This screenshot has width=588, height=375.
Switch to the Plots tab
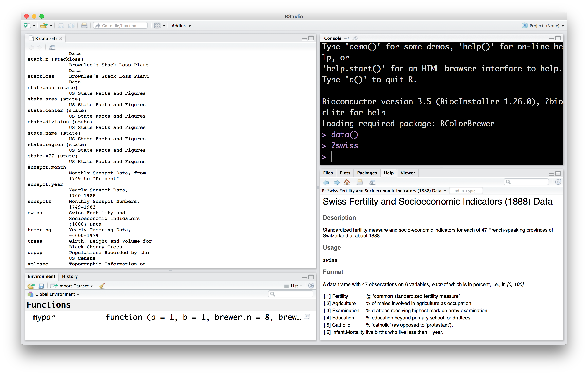345,173
